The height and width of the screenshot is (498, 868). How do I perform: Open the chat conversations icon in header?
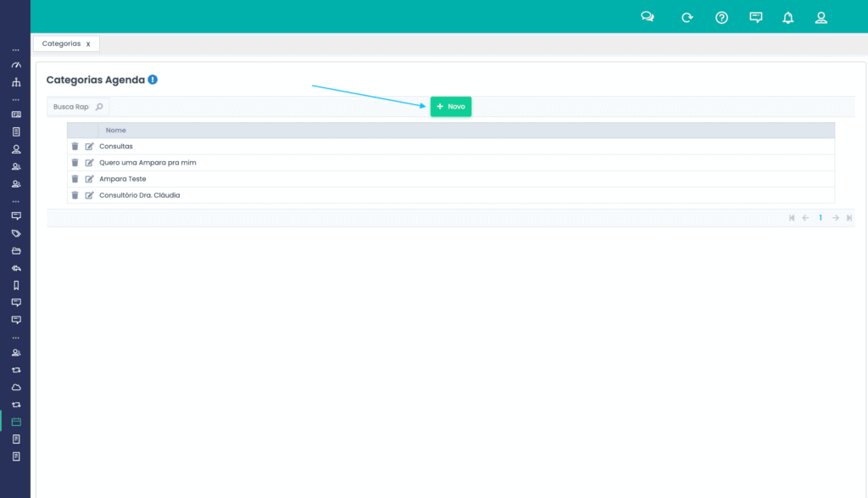click(648, 17)
